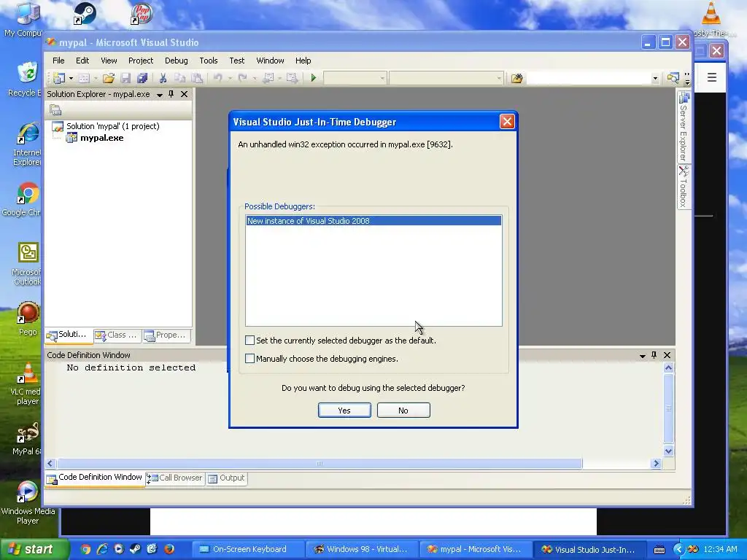Open the Toolbox side tab

coord(684,187)
